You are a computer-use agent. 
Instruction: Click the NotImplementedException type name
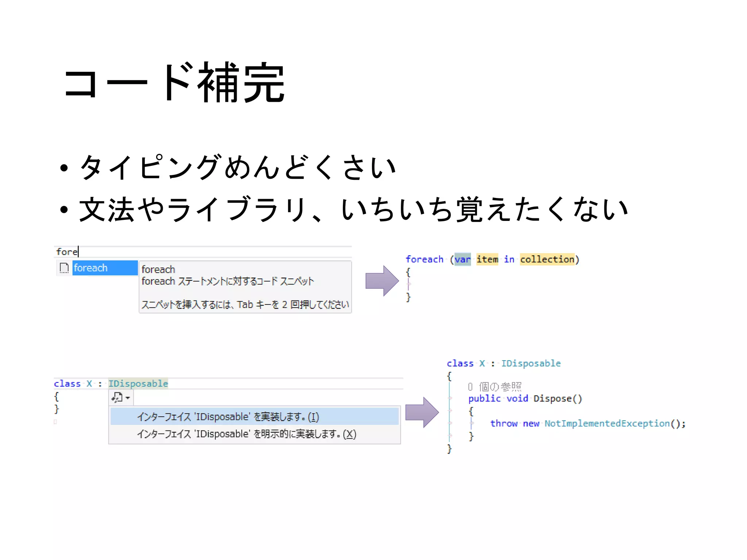[607, 423]
